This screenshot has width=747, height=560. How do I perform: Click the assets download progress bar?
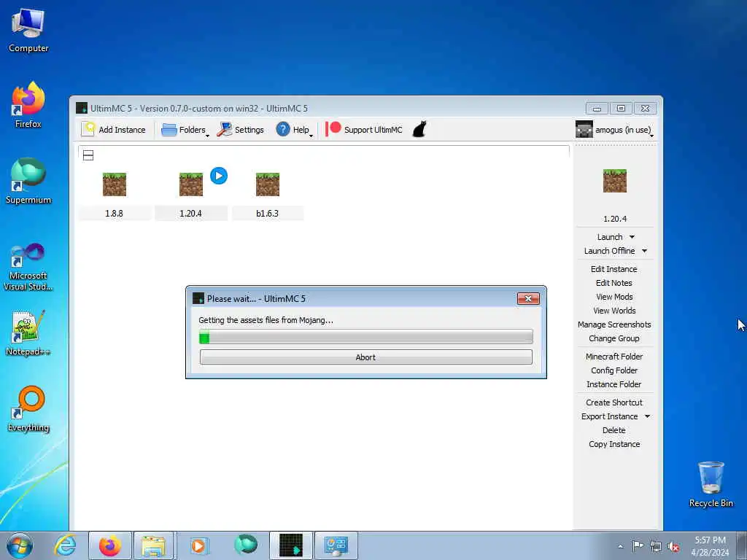366,337
